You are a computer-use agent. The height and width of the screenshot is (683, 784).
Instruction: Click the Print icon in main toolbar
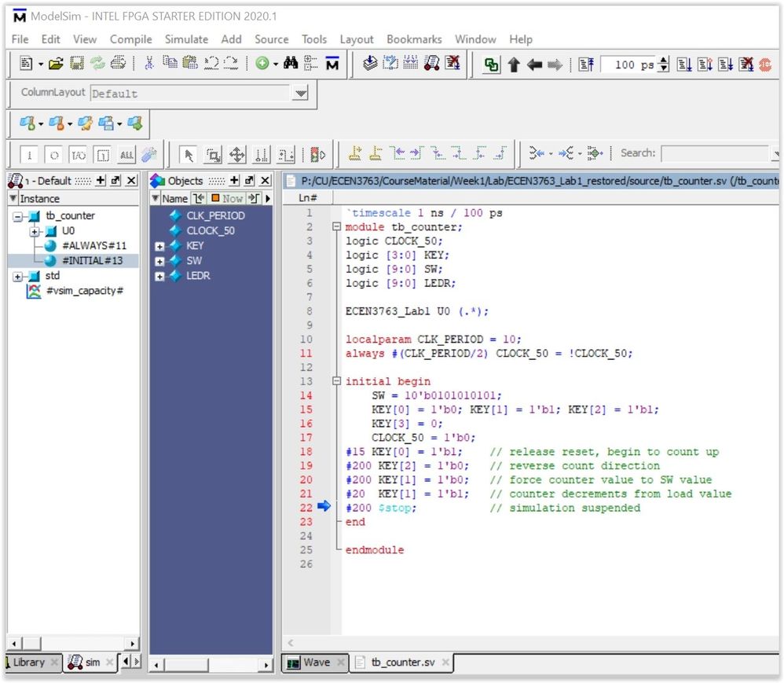click(118, 64)
